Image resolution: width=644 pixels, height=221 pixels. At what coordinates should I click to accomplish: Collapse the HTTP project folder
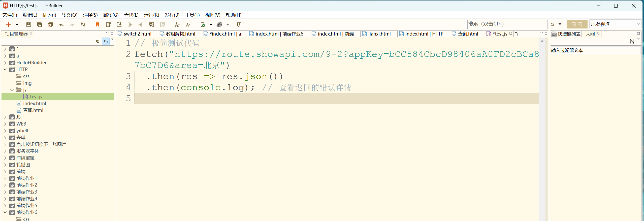[5, 70]
